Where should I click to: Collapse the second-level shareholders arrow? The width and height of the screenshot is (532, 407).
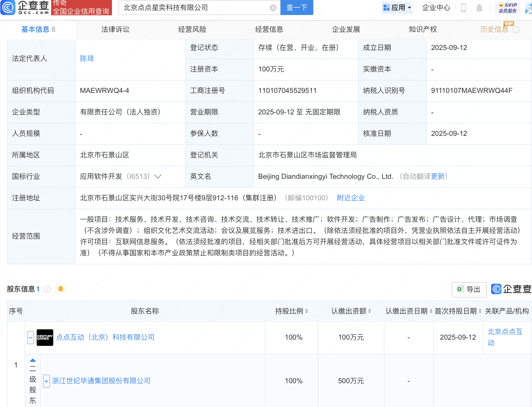point(33,361)
